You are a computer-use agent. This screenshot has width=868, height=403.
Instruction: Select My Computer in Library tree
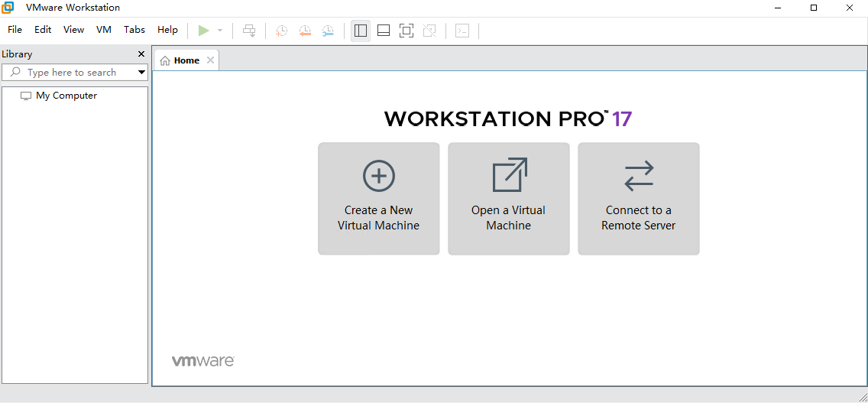[66, 96]
